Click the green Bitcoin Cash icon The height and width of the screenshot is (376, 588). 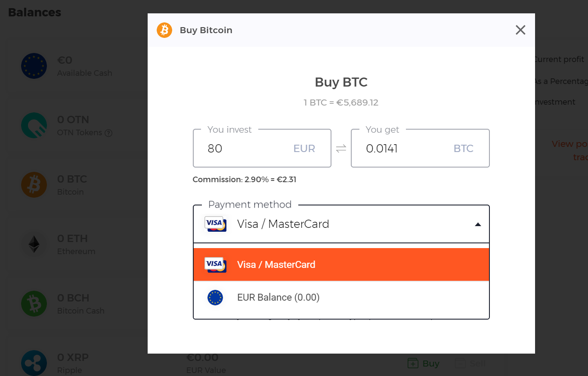click(34, 304)
